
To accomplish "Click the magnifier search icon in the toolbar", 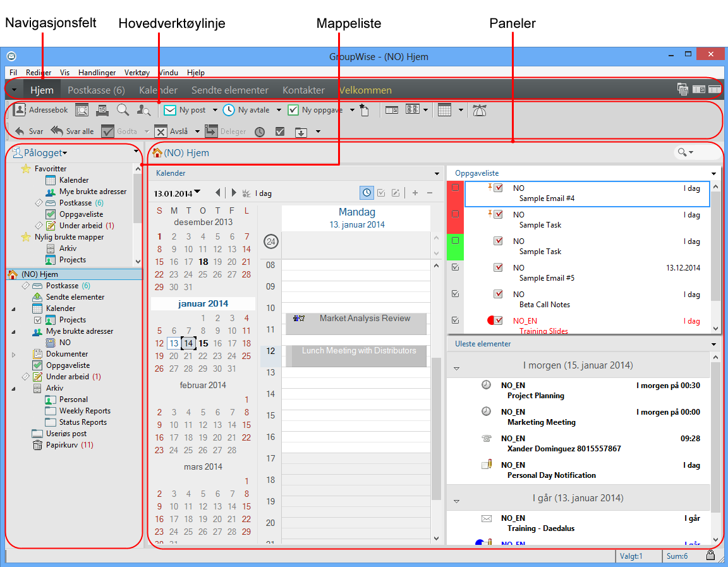I will (x=123, y=110).
